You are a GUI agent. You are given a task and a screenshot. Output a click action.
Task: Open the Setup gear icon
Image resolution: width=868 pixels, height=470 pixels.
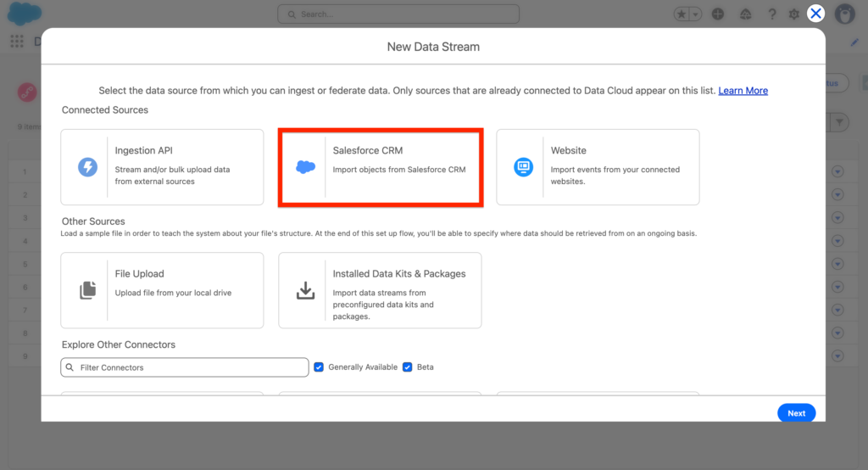pos(793,14)
